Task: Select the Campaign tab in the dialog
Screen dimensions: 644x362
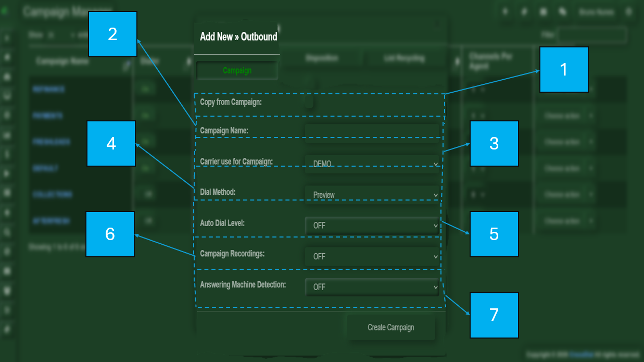Action: tap(237, 70)
